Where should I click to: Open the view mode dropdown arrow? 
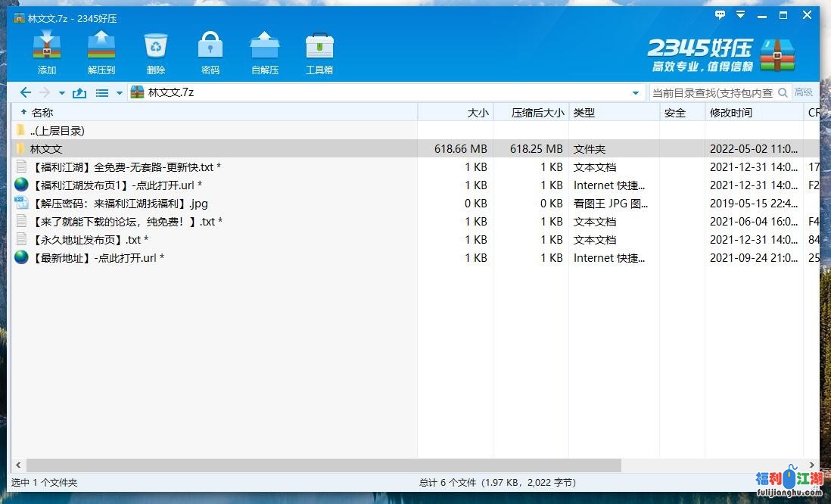click(119, 93)
